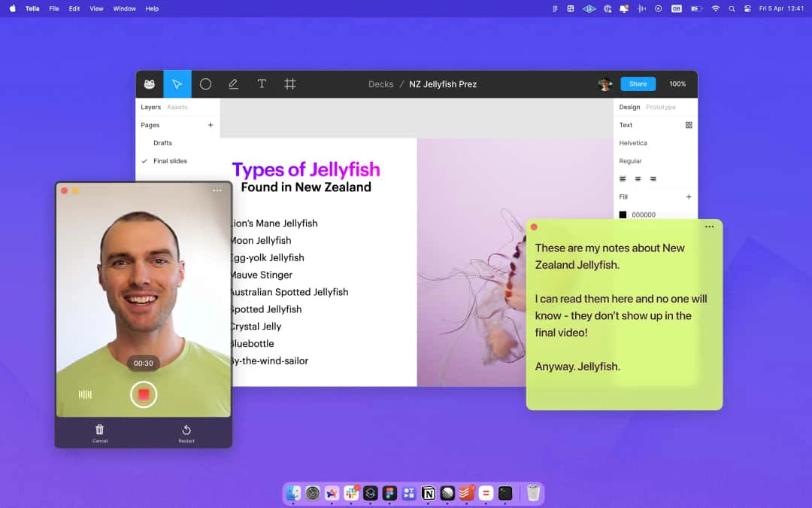The height and width of the screenshot is (508, 812).
Task: Add a new fill with plus icon
Action: point(689,197)
